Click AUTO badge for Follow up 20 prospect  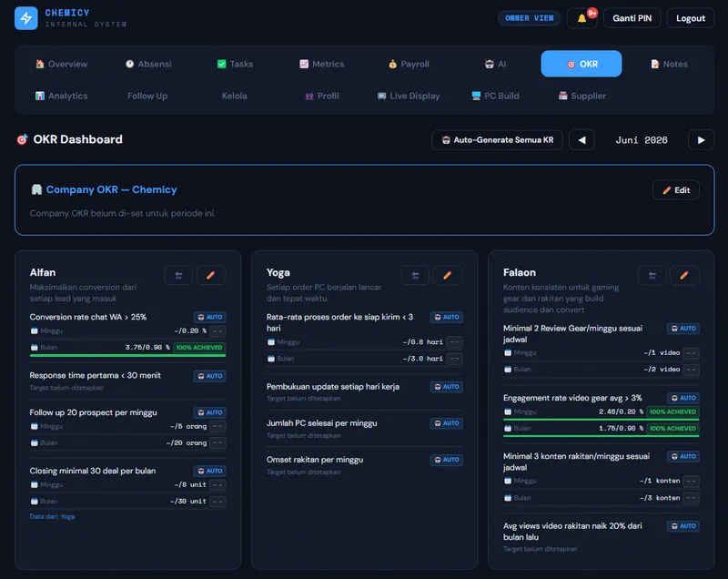coord(210,412)
